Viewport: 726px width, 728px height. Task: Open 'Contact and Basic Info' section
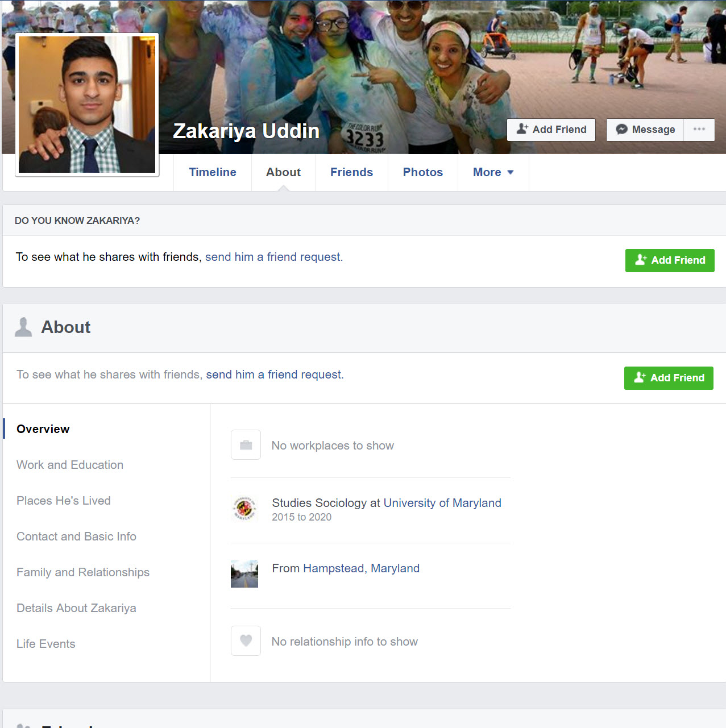(x=76, y=536)
